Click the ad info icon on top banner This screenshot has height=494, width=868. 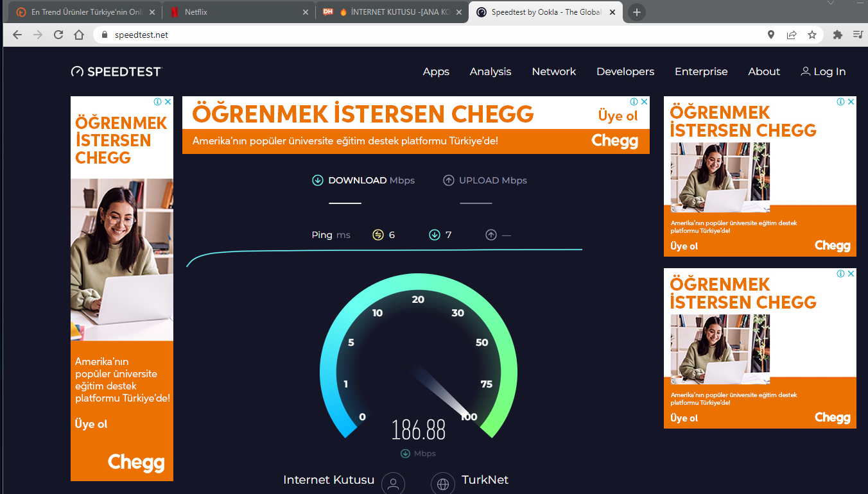point(634,101)
